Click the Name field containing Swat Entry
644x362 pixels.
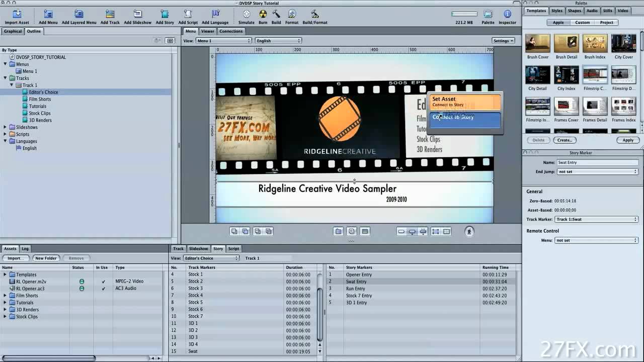597,162
